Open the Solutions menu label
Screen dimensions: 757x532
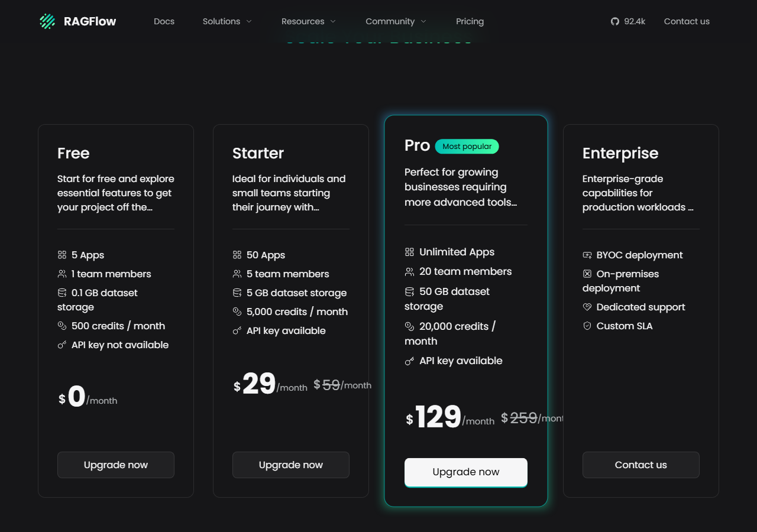point(221,21)
